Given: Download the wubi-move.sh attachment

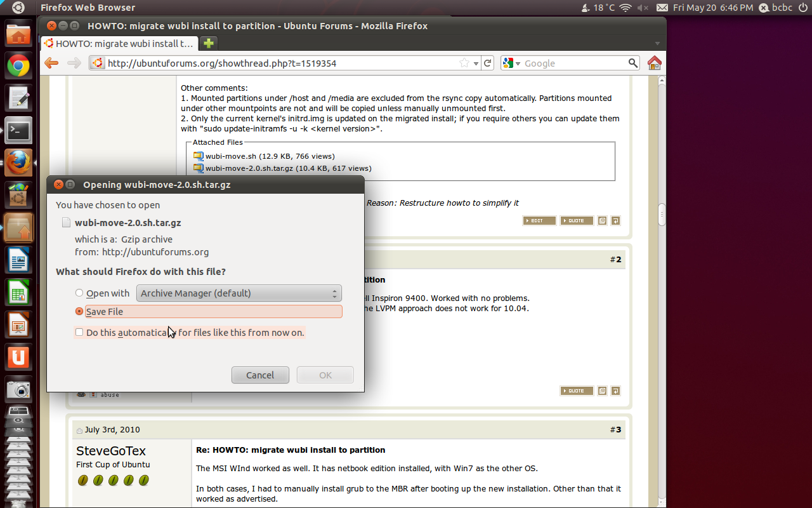Looking at the screenshot, I should coord(230,156).
